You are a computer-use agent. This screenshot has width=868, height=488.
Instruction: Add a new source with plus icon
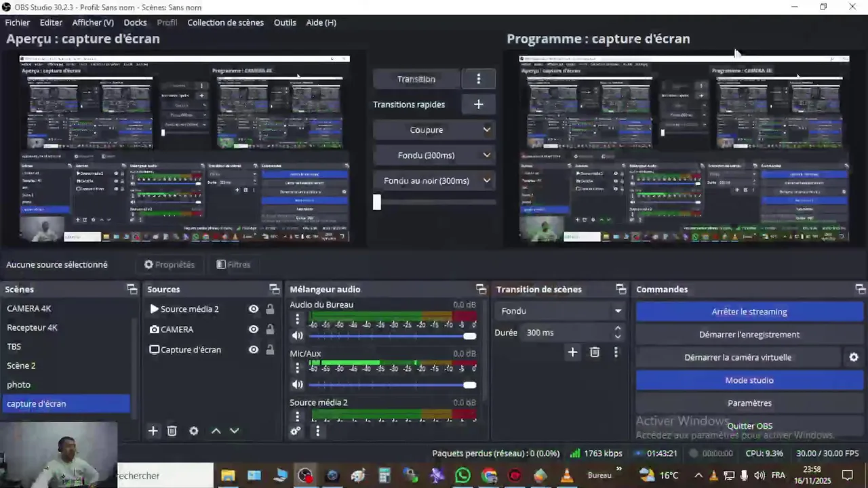[x=153, y=431]
